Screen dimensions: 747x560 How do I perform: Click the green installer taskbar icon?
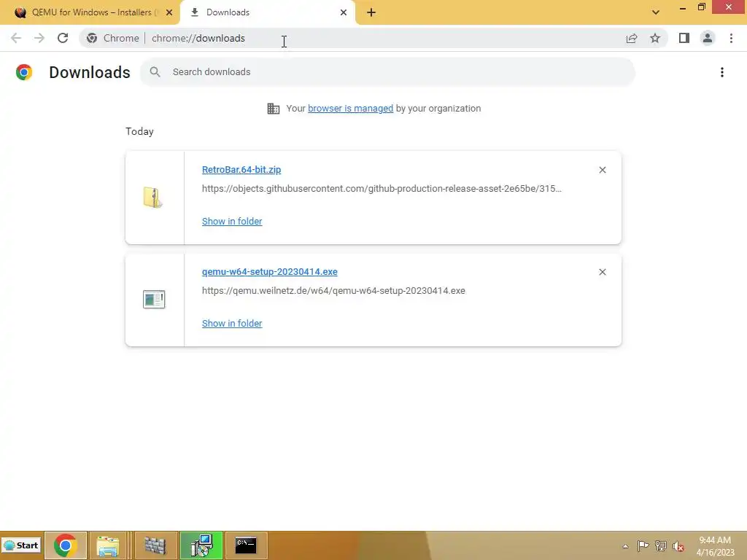[x=201, y=545]
